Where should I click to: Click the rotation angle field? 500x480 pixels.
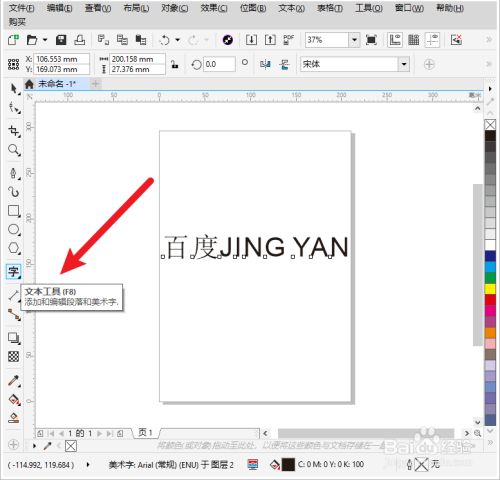pyautogui.click(x=219, y=64)
